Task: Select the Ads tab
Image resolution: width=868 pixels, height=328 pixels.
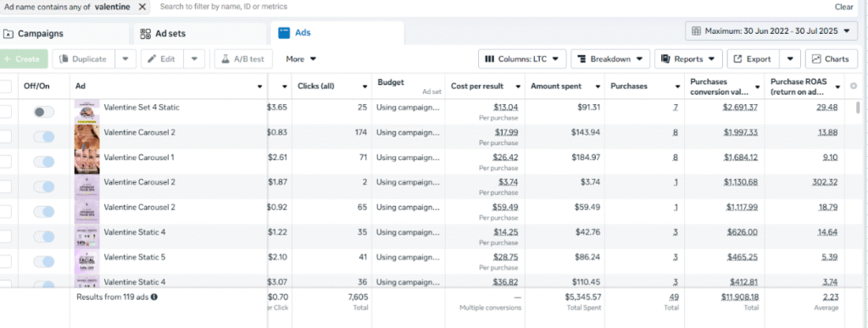Action: [337, 33]
